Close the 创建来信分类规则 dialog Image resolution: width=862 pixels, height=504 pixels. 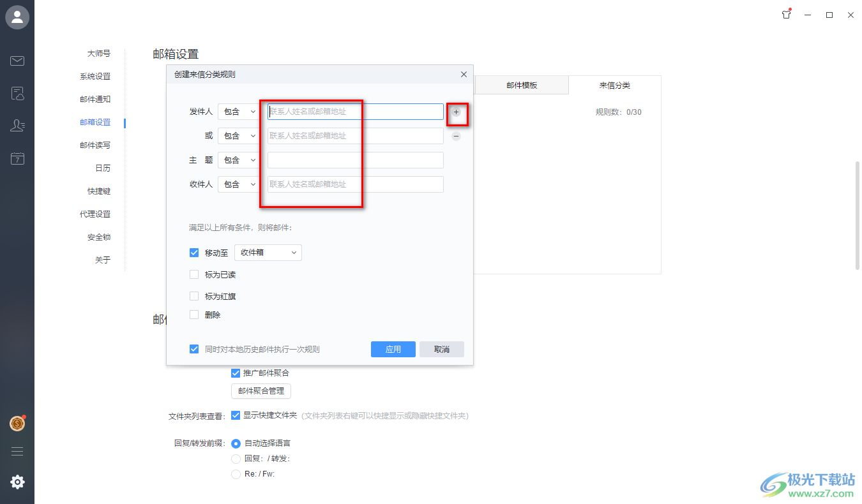pos(464,75)
